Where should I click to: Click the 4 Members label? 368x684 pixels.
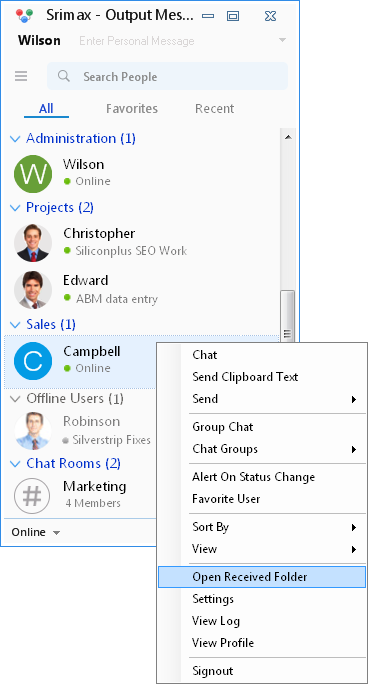(x=93, y=503)
